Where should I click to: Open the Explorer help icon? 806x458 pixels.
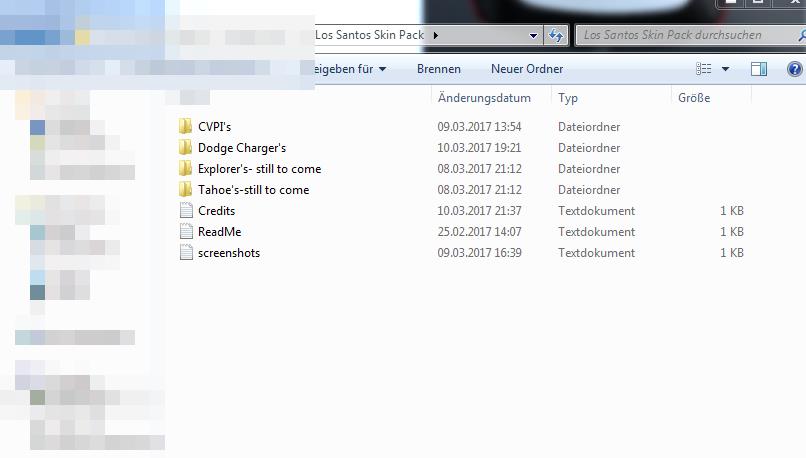(794, 69)
